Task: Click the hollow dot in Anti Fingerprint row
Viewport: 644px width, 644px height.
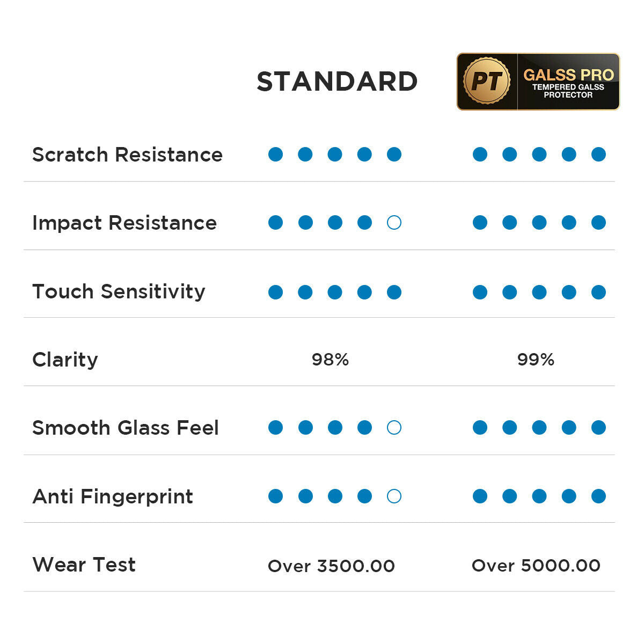Action: click(394, 496)
